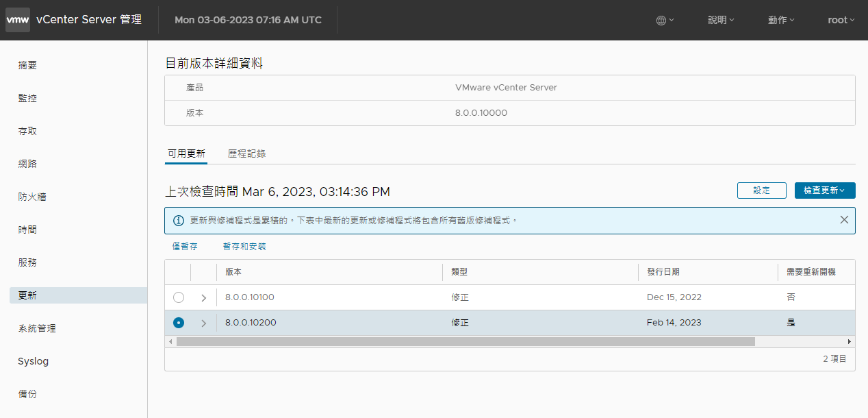Open the globe language selector

point(665,20)
